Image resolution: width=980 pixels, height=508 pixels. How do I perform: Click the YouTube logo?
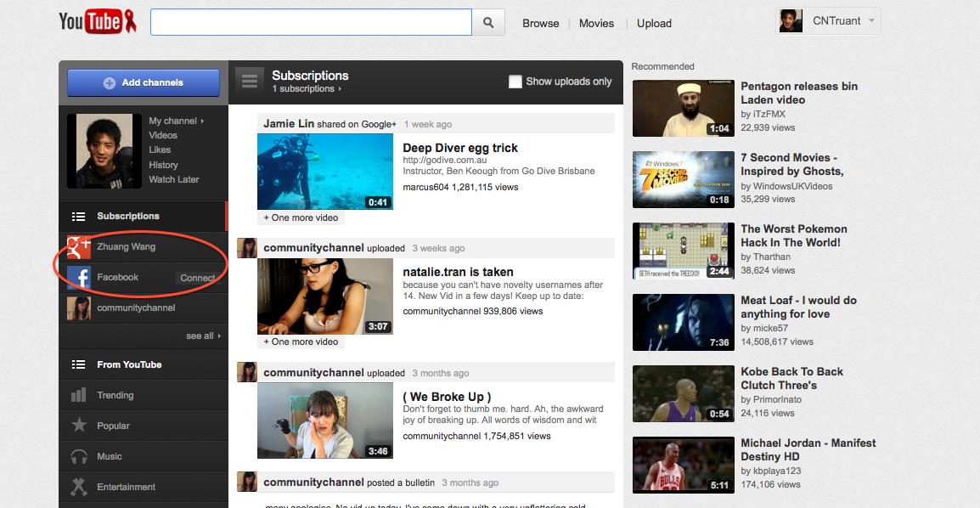click(x=98, y=22)
